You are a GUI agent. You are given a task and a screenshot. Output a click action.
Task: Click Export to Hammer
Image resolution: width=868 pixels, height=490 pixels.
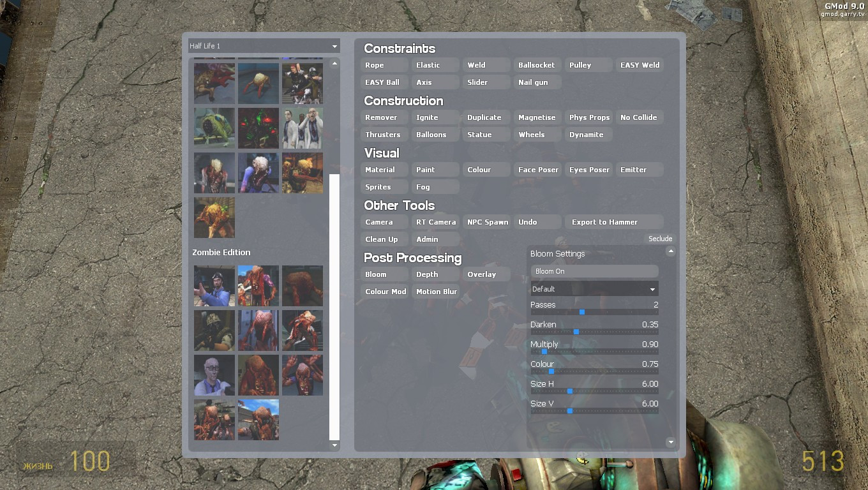[603, 221]
